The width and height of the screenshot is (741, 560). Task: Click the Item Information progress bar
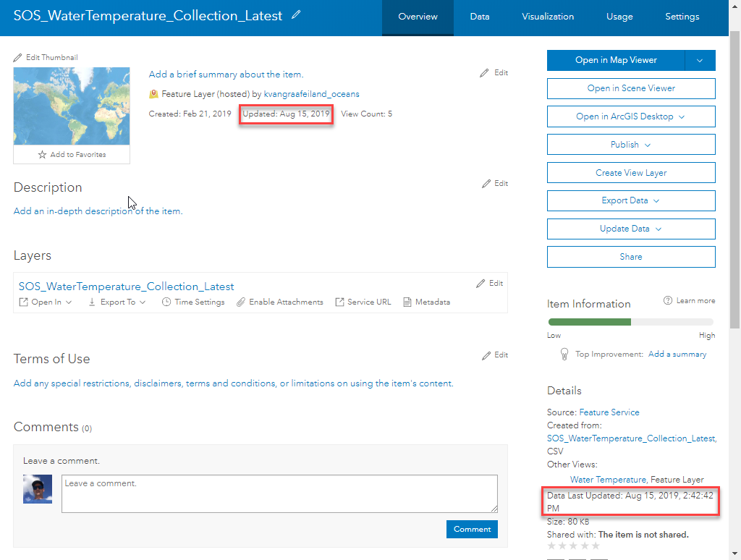click(631, 322)
